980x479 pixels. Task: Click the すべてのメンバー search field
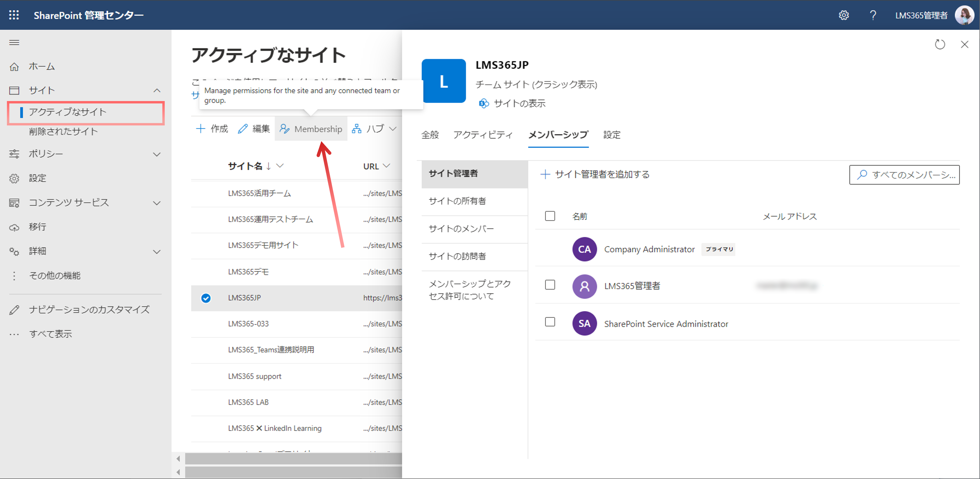point(904,175)
